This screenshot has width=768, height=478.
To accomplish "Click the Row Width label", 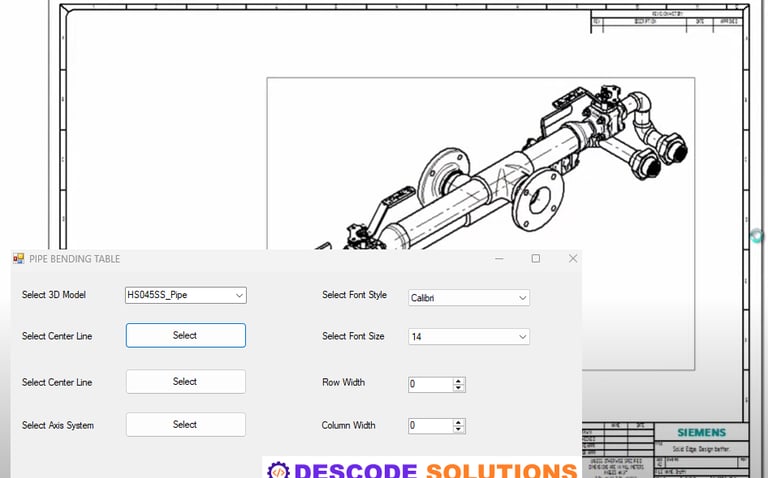I will (x=343, y=382).
